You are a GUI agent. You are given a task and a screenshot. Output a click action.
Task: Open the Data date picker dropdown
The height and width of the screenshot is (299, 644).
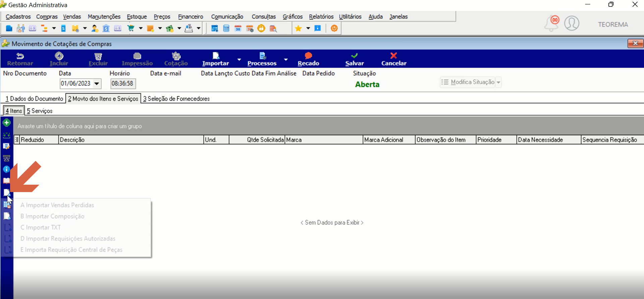(97, 83)
